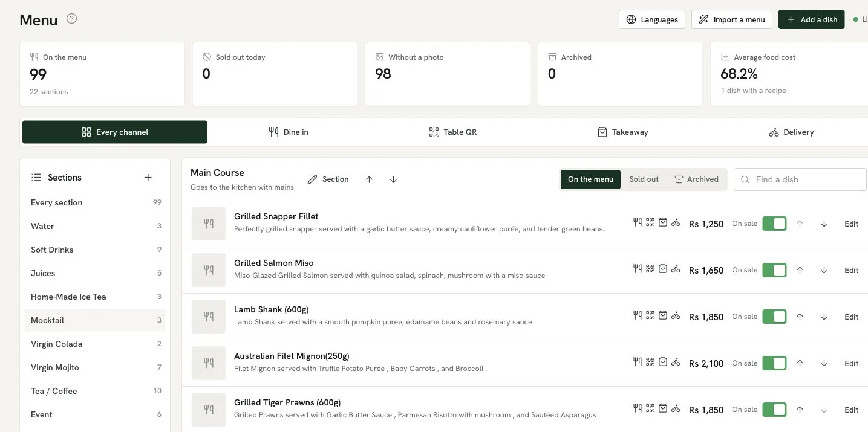Open the Languages settings

(x=652, y=19)
